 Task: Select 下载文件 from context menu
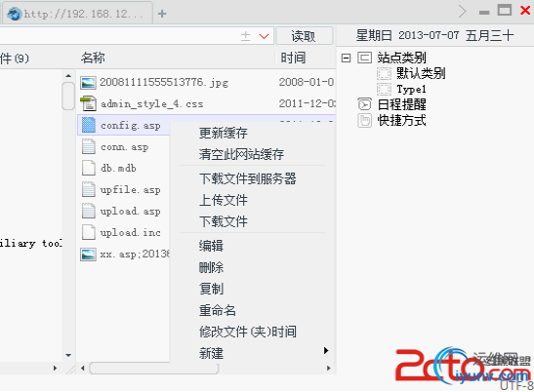223,221
